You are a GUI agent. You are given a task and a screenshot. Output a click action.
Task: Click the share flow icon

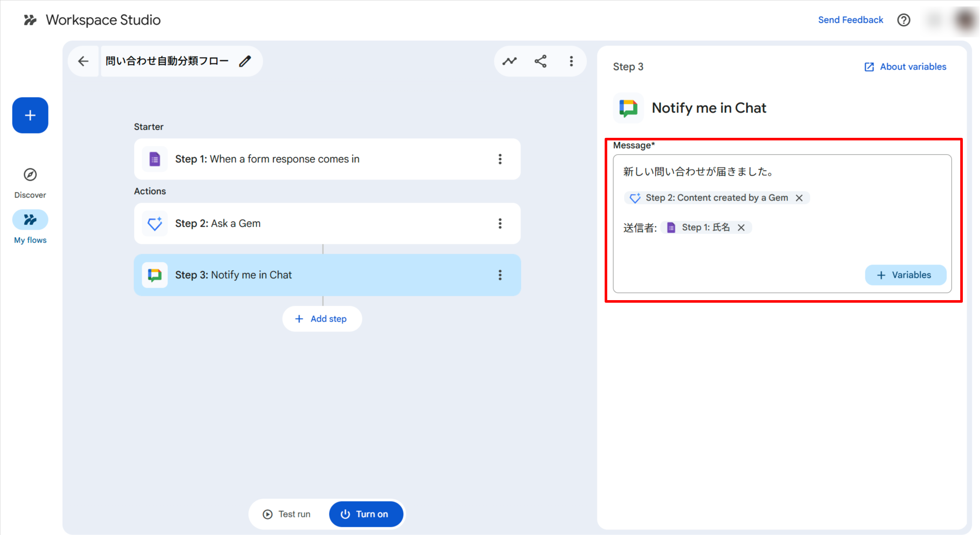click(x=541, y=61)
